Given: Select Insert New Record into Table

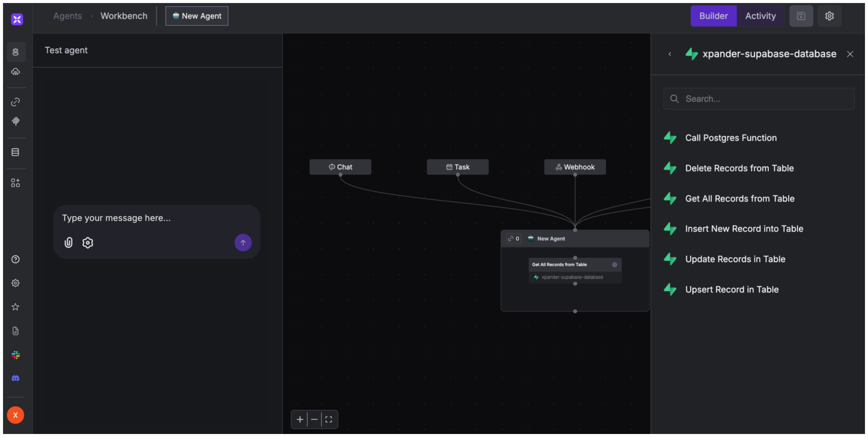Looking at the screenshot, I should (744, 229).
